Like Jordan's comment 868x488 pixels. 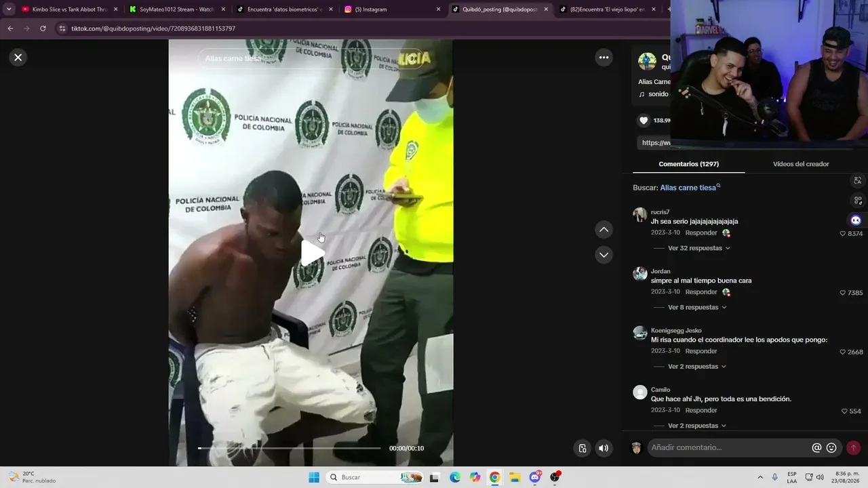[x=843, y=293]
